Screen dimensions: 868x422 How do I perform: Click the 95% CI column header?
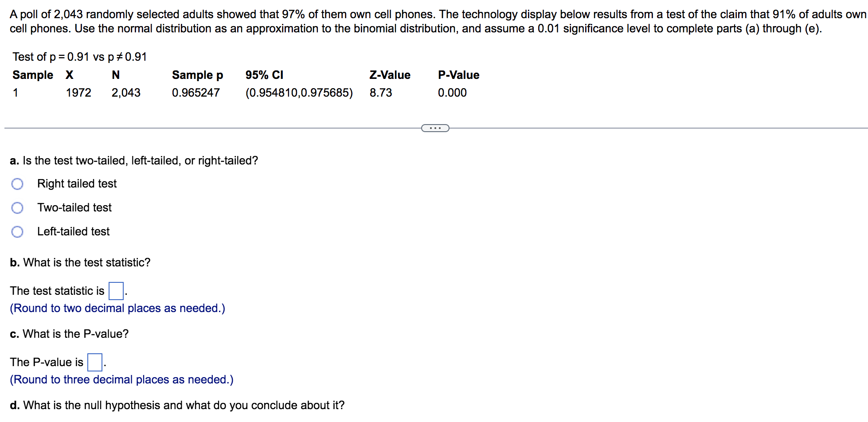(x=264, y=75)
